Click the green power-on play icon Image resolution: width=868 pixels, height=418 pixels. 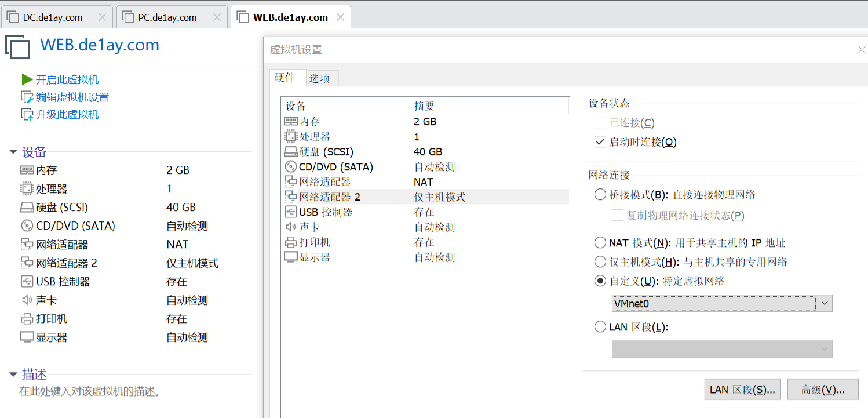[27, 79]
